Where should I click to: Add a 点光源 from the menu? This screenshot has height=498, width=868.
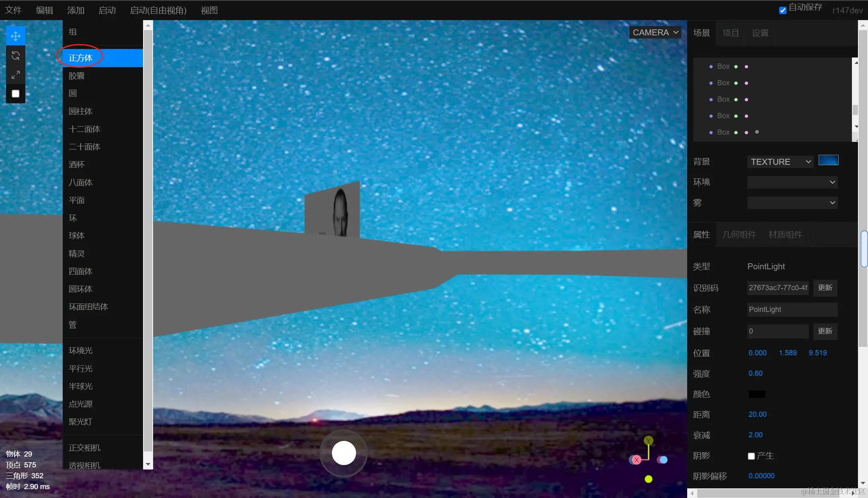coord(81,404)
